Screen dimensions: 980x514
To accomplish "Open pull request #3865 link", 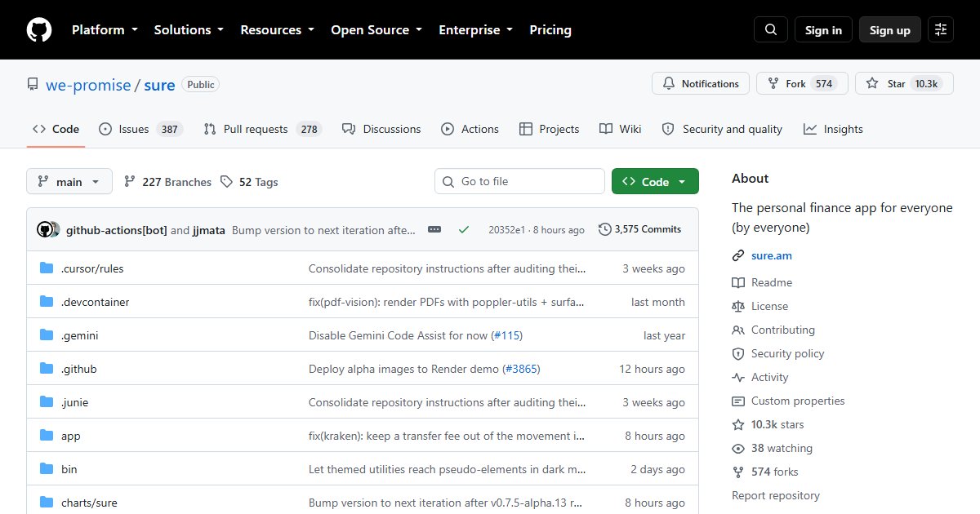I will 521,369.
